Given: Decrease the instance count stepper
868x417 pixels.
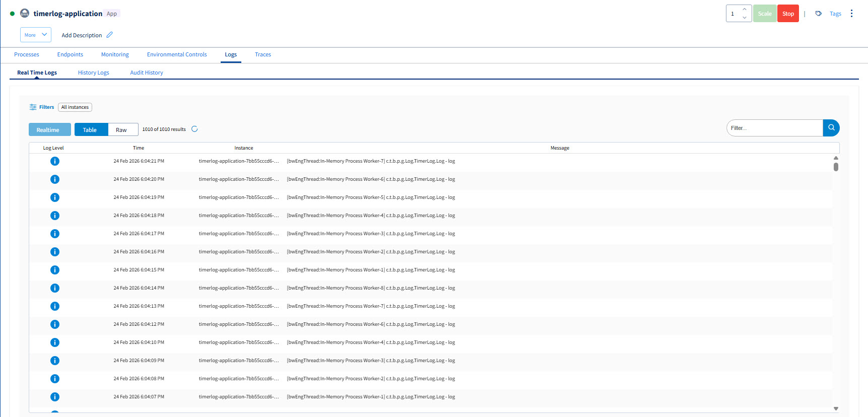Looking at the screenshot, I should [744, 18].
